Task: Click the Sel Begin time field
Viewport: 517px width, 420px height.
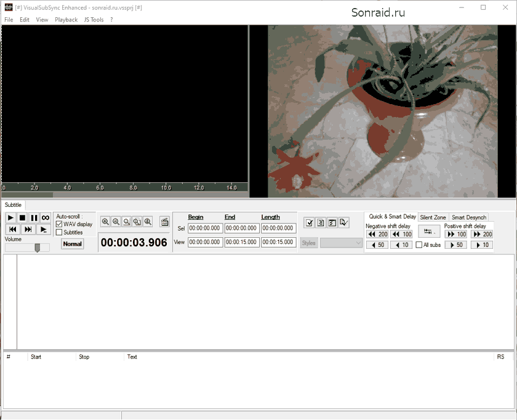Action: [205, 228]
